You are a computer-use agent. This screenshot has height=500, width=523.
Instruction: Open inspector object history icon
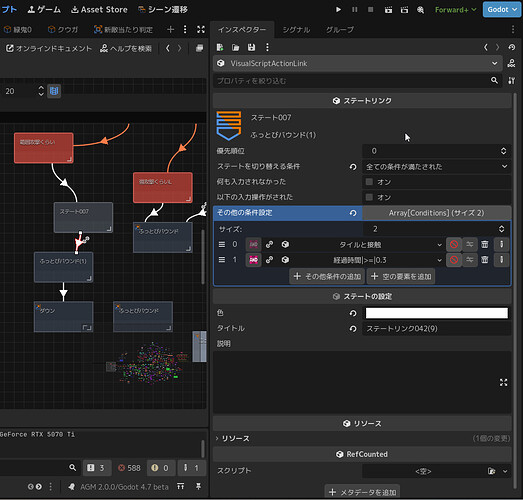512,47
